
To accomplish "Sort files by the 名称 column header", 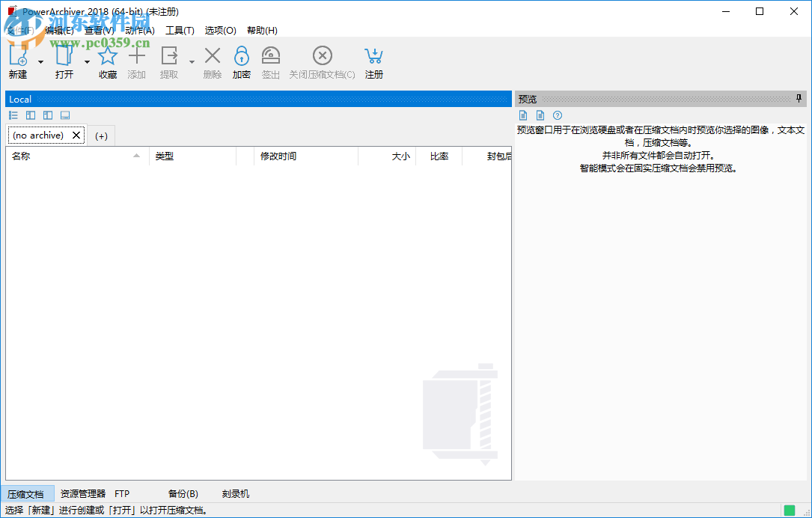I will 75,156.
